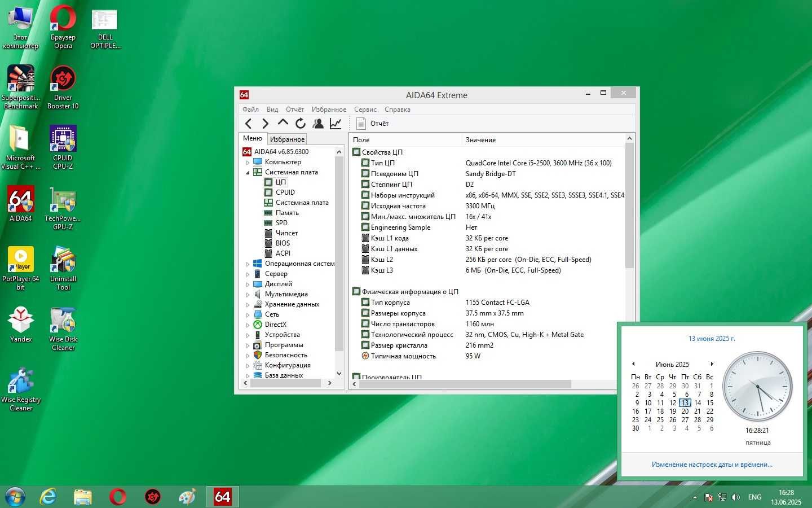This screenshot has height=508, width=812.
Task: Open the Сервис menu
Action: coord(365,110)
